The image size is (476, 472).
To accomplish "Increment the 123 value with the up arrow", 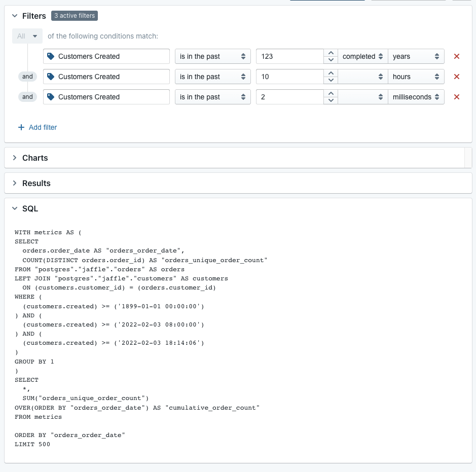I will point(330,52).
